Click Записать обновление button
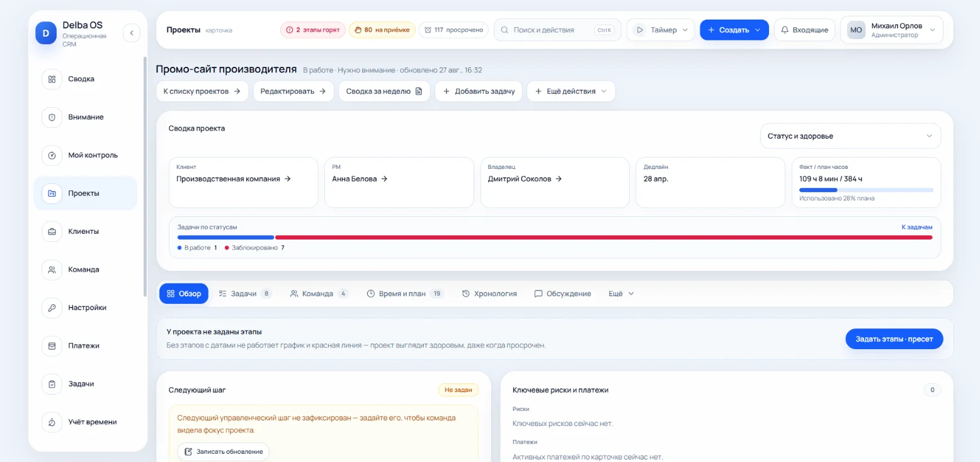The width and height of the screenshot is (980, 462). [224, 452]
